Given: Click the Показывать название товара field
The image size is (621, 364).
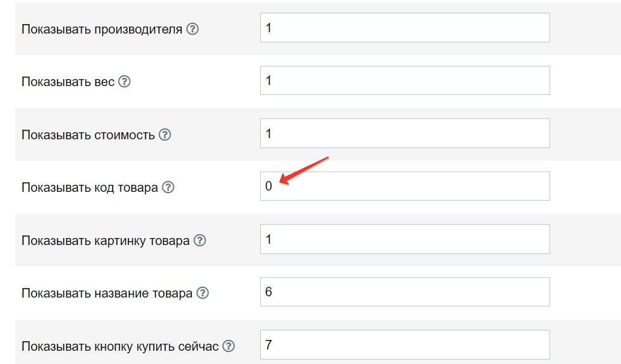Looking at the screenshot, I should 405,292.
